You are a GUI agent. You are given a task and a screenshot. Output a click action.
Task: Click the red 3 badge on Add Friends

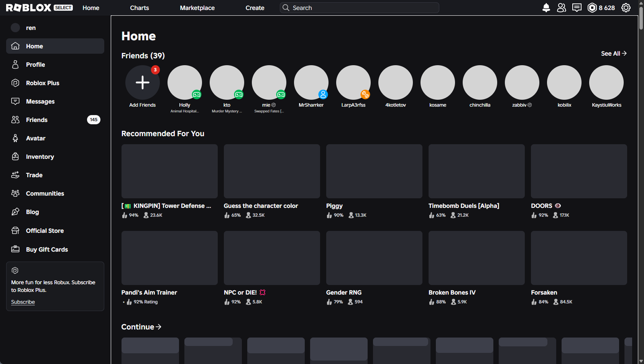155,70
